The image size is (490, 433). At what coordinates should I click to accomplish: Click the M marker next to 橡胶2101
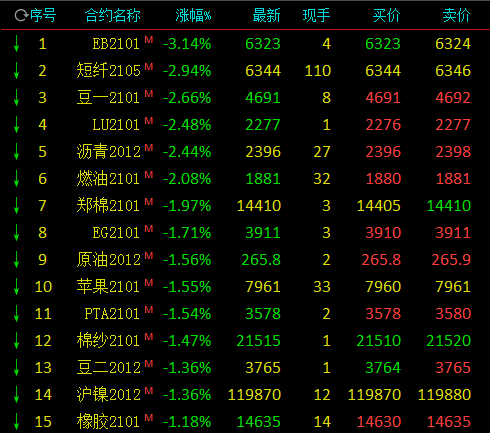149,418
